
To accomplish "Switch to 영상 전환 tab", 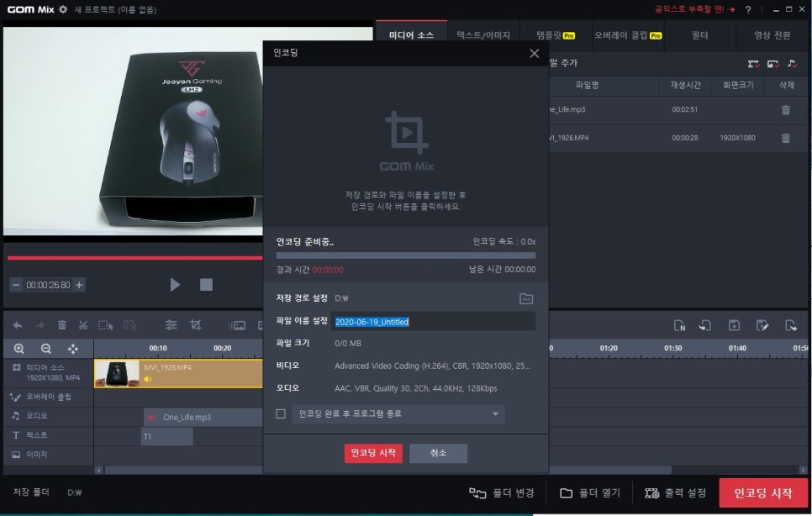I will (772, 35).
